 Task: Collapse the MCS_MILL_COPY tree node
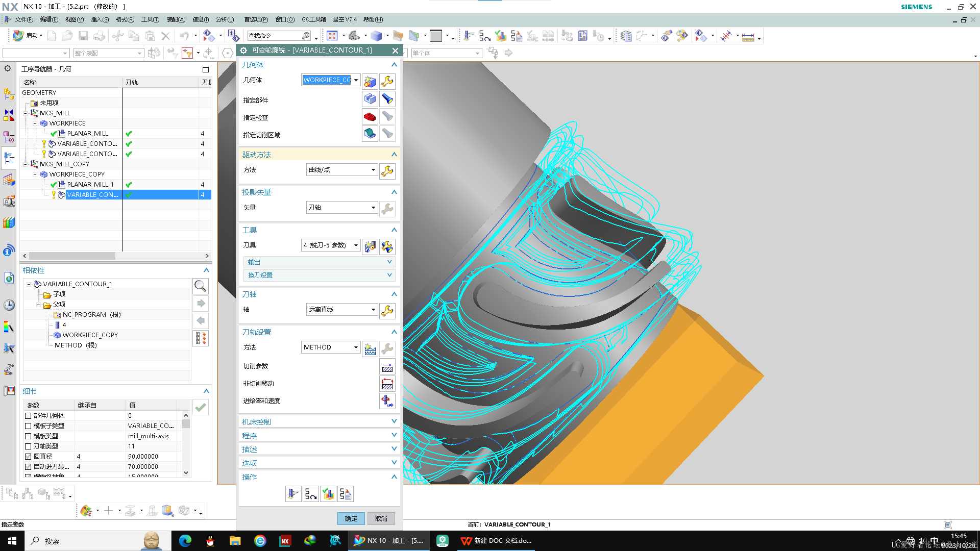[26, 164]
